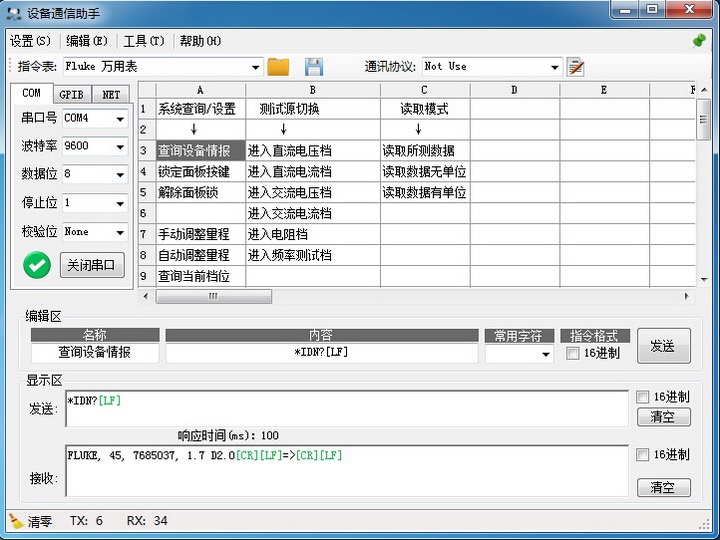
Task: Open the 编辑(E) menu
Action: click(87, 41)
